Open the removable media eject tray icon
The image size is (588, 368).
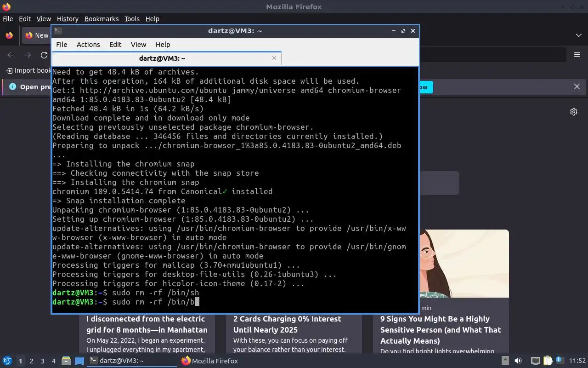tap(505, 361)
